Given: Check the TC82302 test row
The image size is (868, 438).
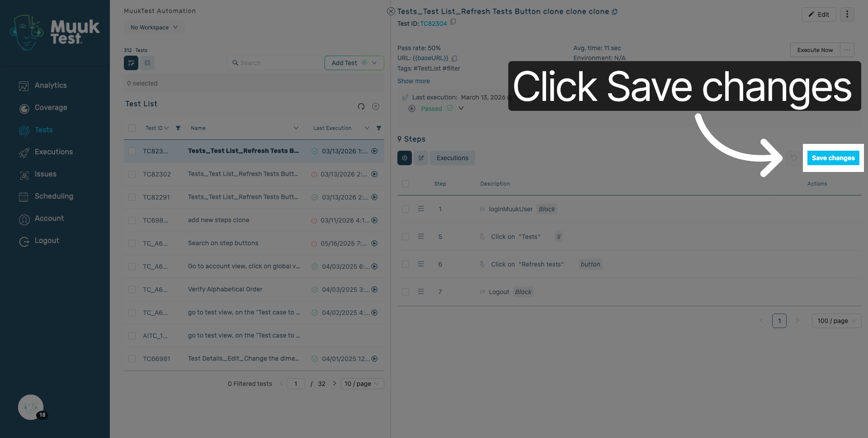Looking at the screenshot, I should point(132,174).
